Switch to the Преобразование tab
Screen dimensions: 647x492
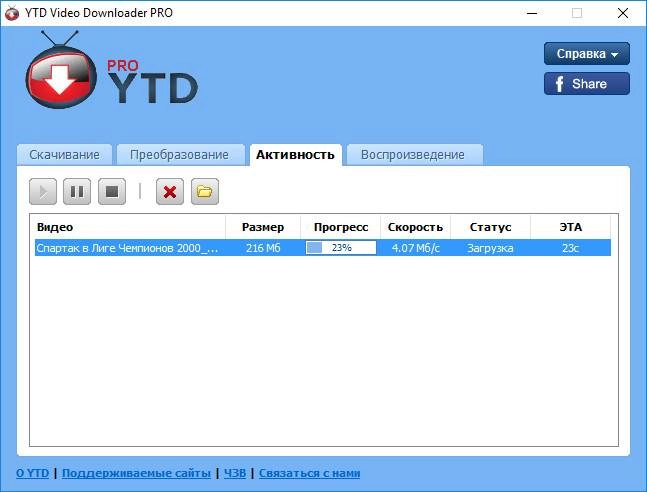coord(179,155)
